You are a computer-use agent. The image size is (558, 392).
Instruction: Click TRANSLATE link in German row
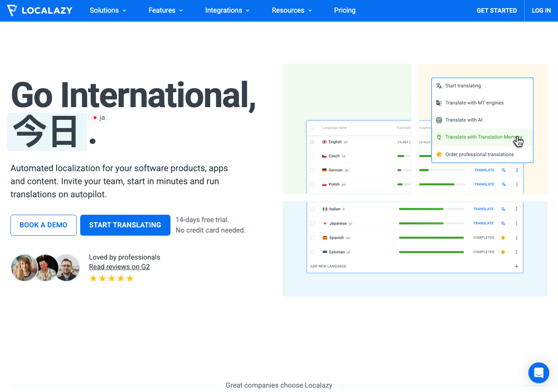[484, 170]
